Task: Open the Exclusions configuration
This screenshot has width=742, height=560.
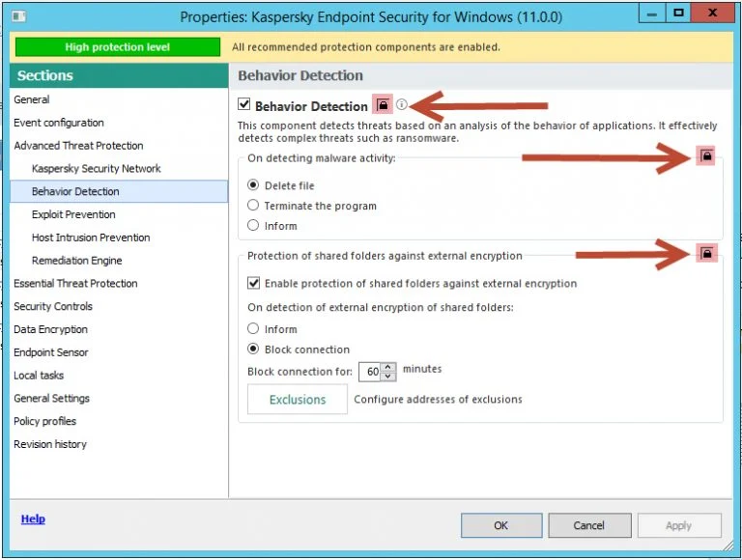Action: (298, 399)
